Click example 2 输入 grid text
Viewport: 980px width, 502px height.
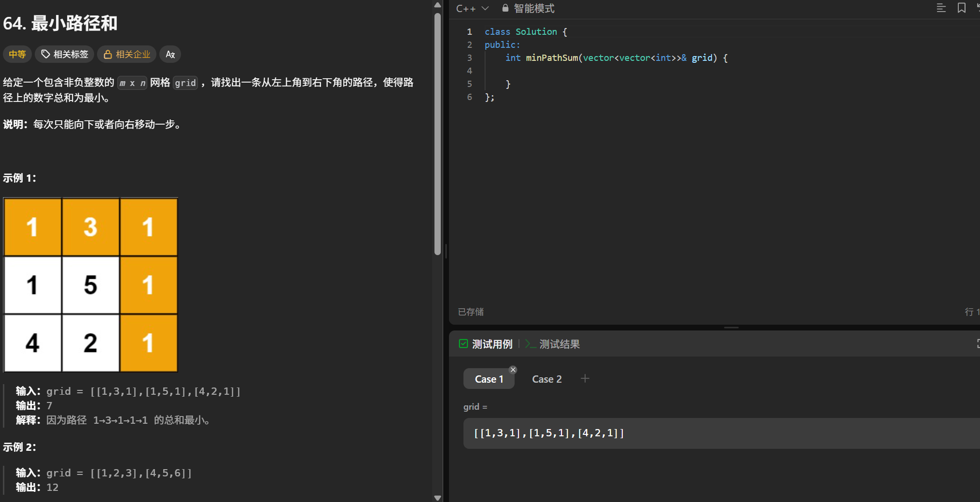[104, 473]
